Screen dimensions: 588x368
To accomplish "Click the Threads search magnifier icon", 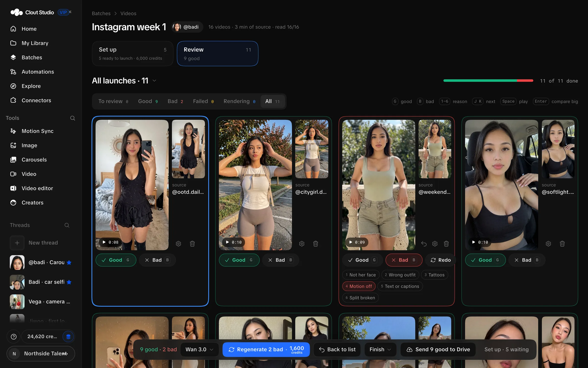I will click(x=67, y=225).
